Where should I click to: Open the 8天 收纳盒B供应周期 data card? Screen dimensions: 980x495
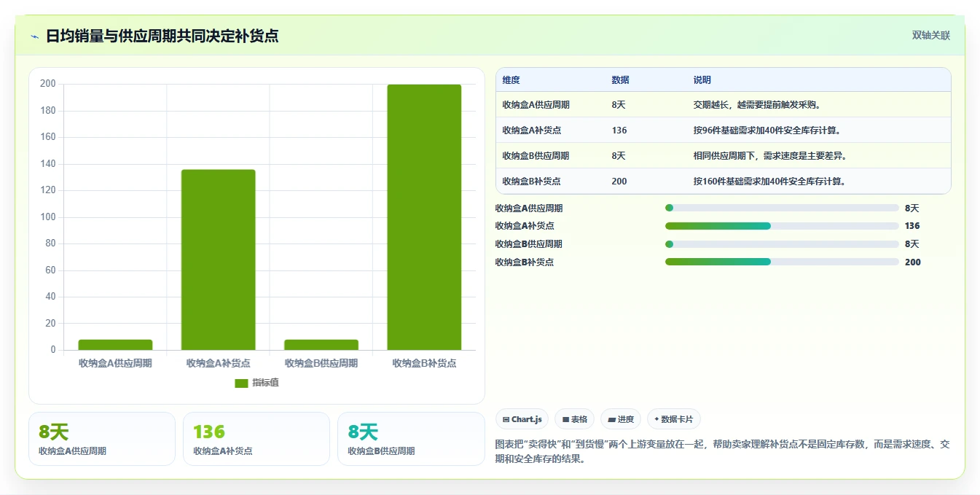[x=411, y=439]
